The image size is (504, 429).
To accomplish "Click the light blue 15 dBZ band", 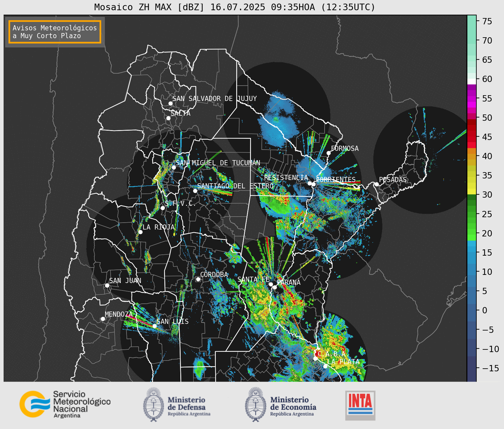I will point(472,249).
